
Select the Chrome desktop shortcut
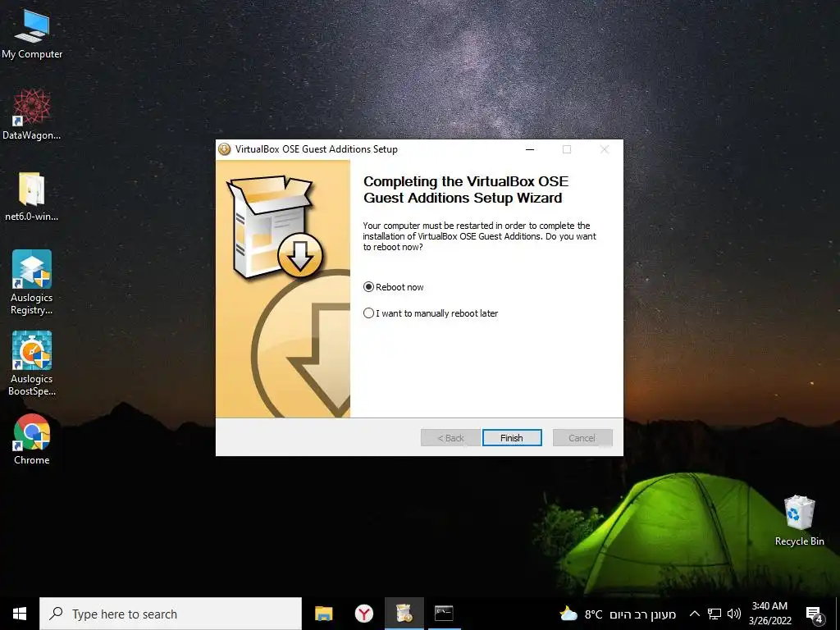[x=32, y=440]
